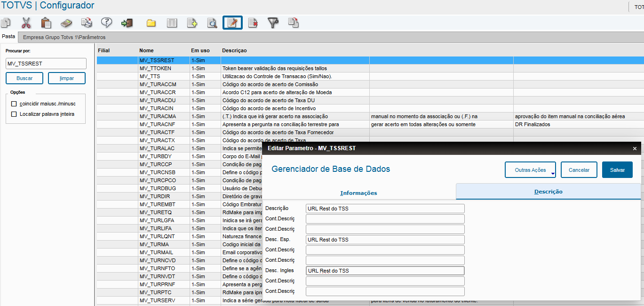Select the MV_TURACNF row

(x=370, y=124)
